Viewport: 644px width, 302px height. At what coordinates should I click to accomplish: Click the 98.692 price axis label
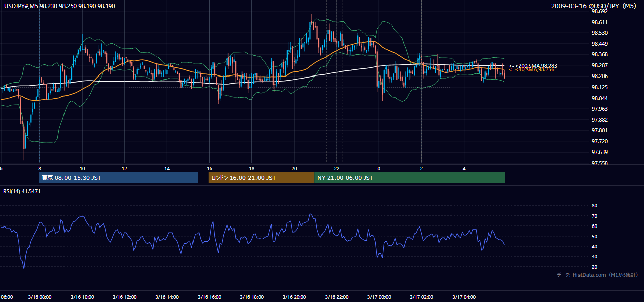(599, 11)
